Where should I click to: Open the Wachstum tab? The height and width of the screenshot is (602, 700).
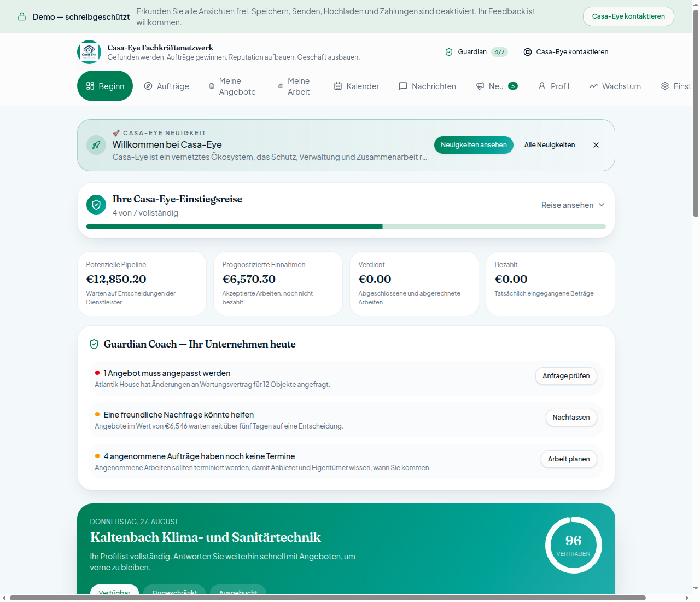point(615,86)
